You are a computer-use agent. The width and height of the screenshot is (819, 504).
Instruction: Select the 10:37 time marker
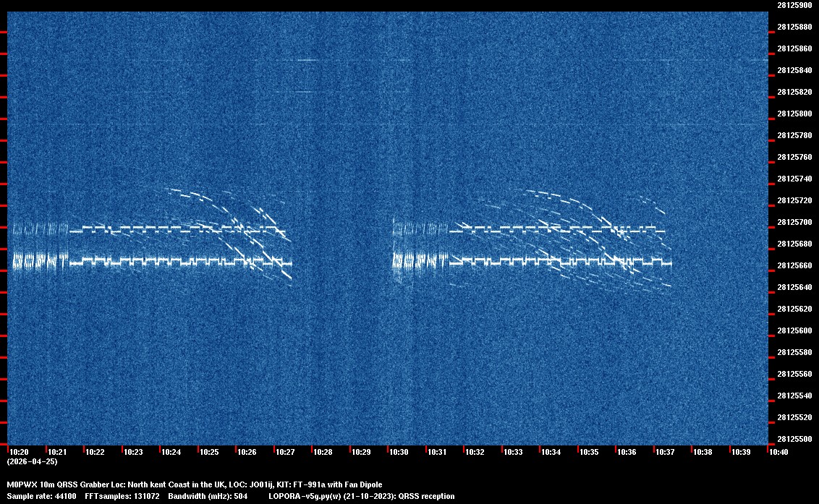point(664,452)
